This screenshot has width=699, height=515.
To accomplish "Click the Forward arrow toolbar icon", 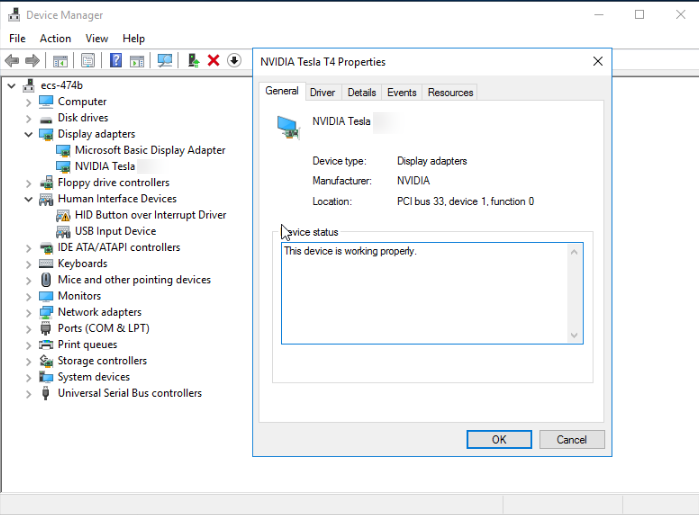I will coord(32,60).
